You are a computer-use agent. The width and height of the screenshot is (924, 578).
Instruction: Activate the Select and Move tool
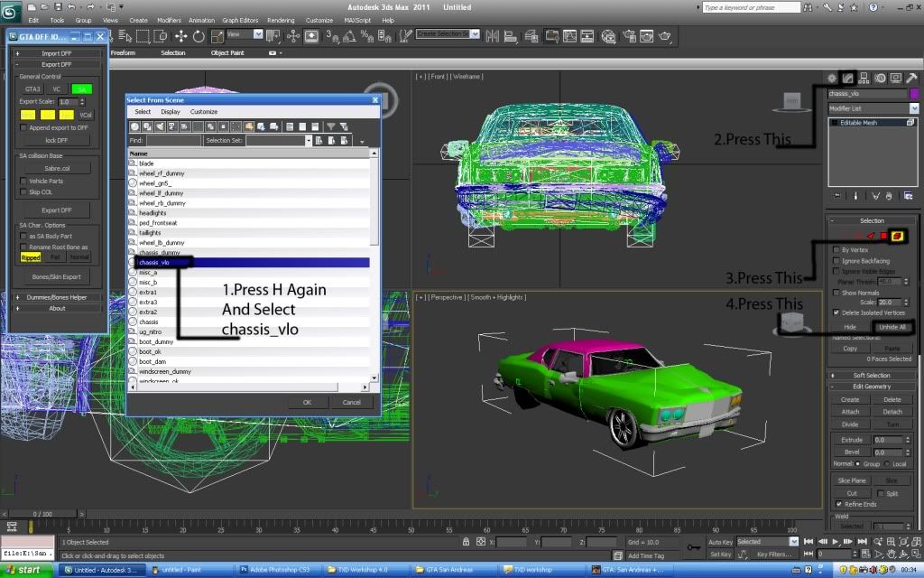pos(180,36)
